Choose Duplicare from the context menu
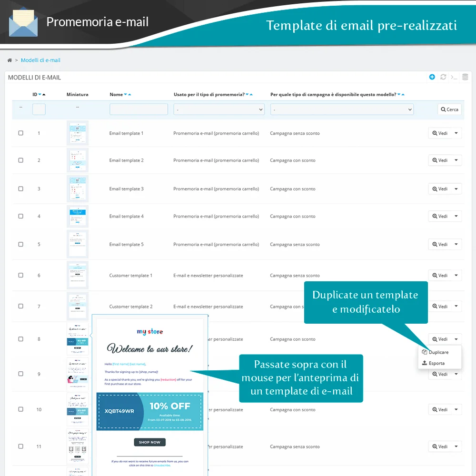Image resolution: width=476 pixels, height=476 pixels. [x=439, y=352]
